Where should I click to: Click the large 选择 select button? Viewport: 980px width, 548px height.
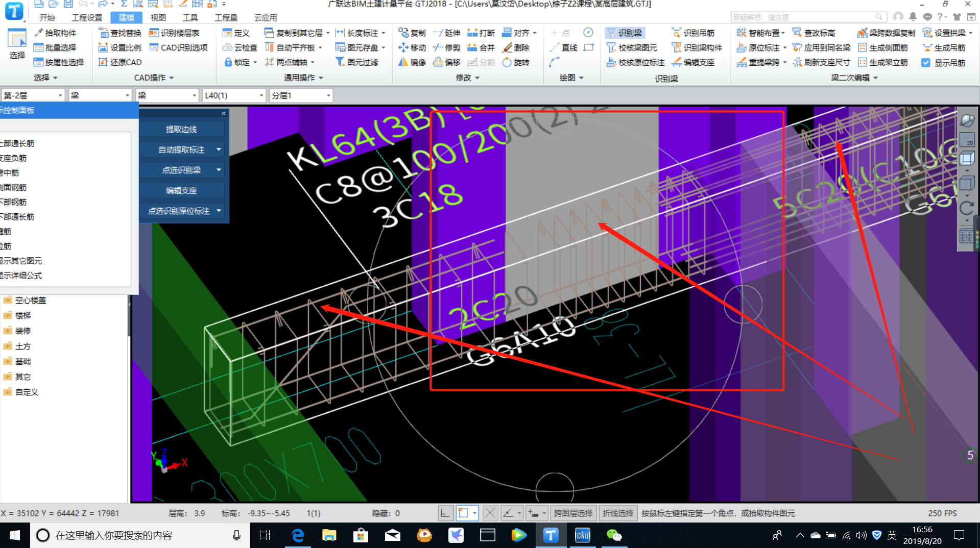pos(17,44)
